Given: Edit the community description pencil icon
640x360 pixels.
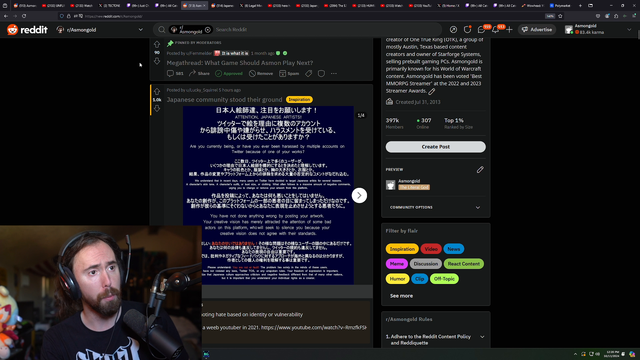Looking at the screenshot, I should coord(431,91).
